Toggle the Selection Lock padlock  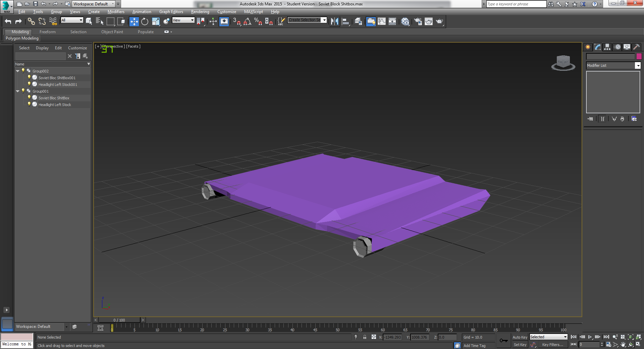coord(365,337)
